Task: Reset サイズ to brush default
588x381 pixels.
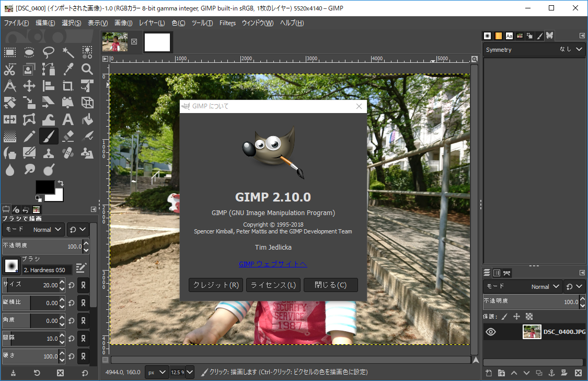Action: (72, 285)
